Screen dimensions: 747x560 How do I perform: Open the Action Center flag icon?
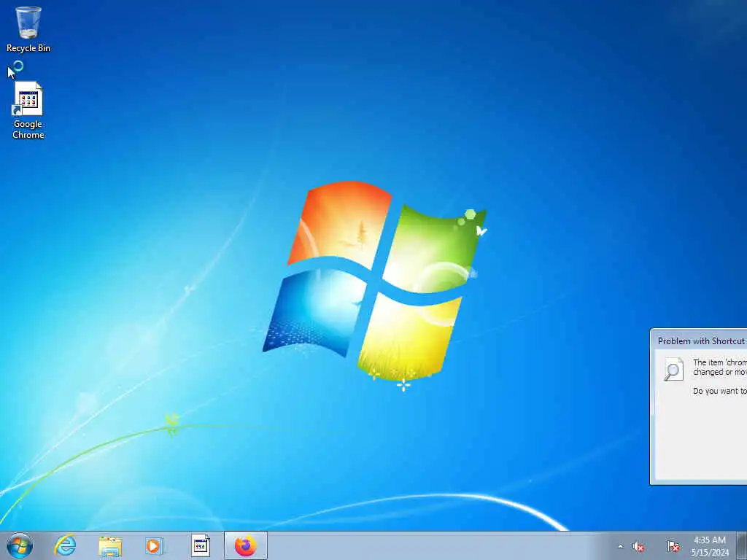pyautogui.click(x=673, y=546)
